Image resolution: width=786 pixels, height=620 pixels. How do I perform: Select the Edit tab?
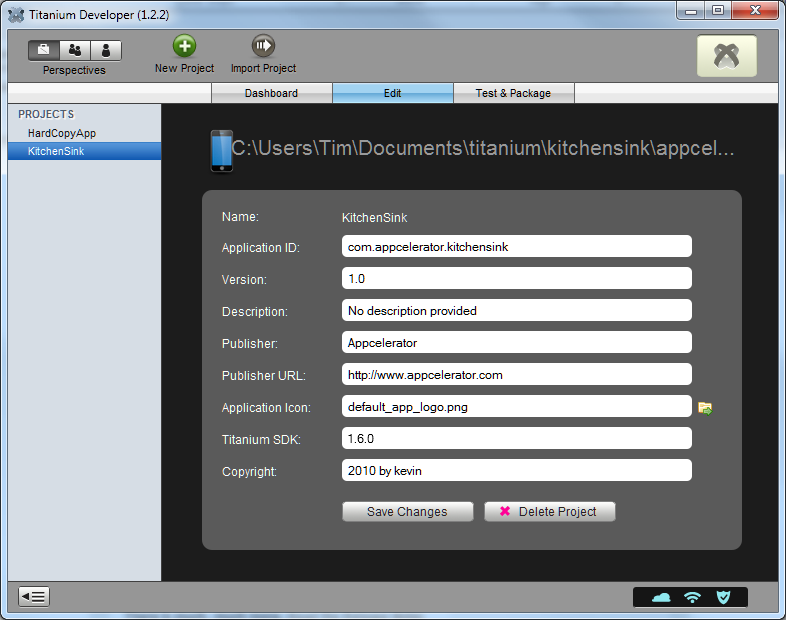[x=392, y=93]
